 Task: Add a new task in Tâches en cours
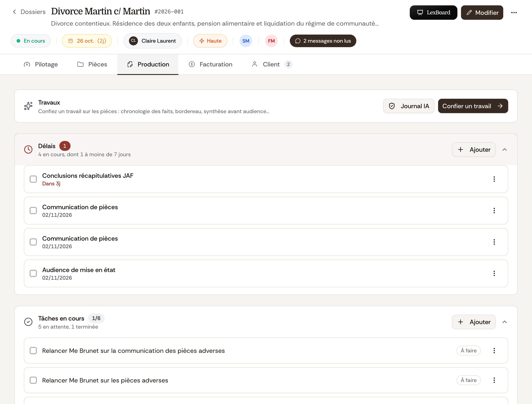(x=474, y=322)
